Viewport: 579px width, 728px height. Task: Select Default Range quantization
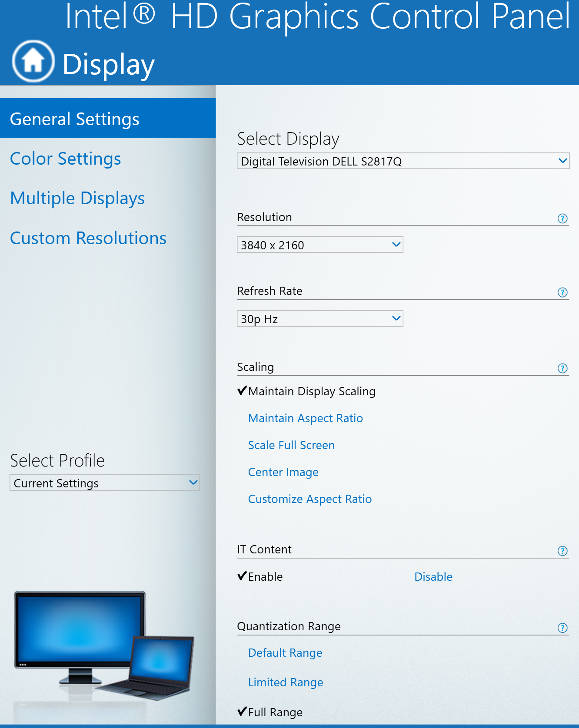(x=285, y=653)
